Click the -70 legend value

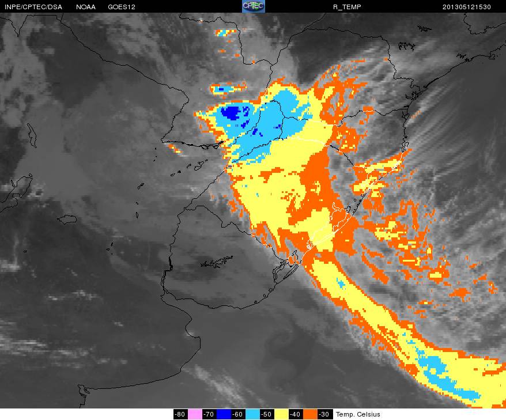click(x=209, y=414)
